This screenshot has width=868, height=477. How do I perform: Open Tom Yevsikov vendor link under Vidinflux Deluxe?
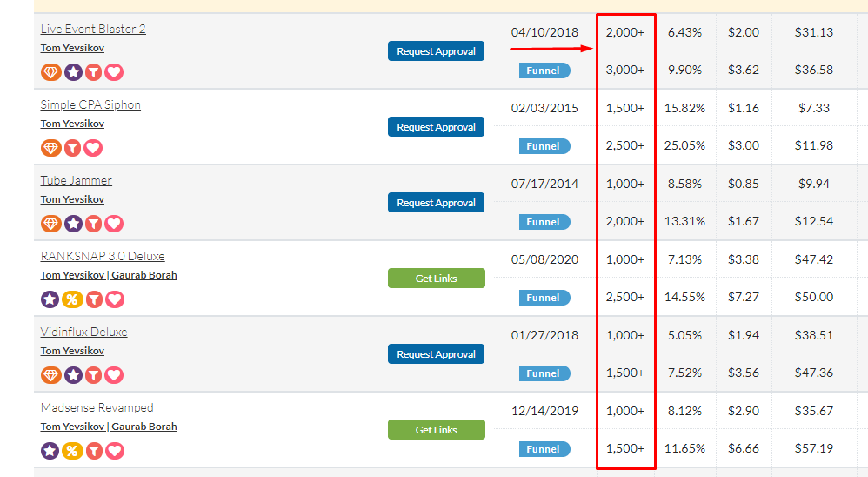72,351
